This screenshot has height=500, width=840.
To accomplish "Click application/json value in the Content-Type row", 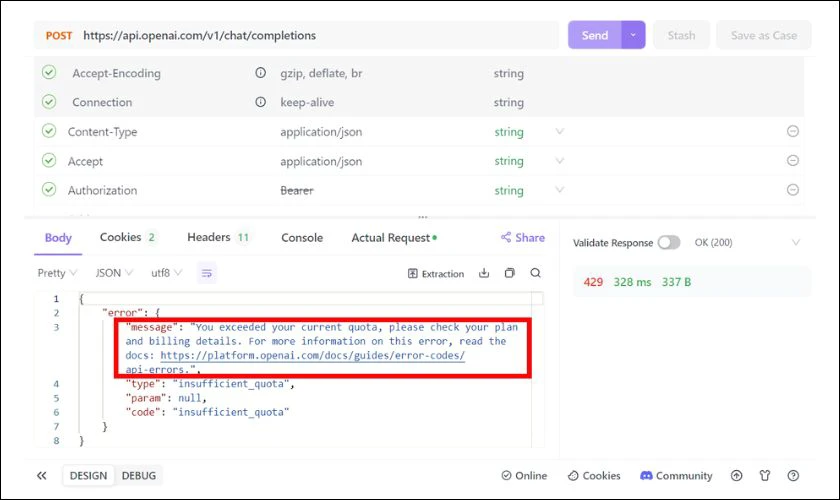I will tap(321, 132).
